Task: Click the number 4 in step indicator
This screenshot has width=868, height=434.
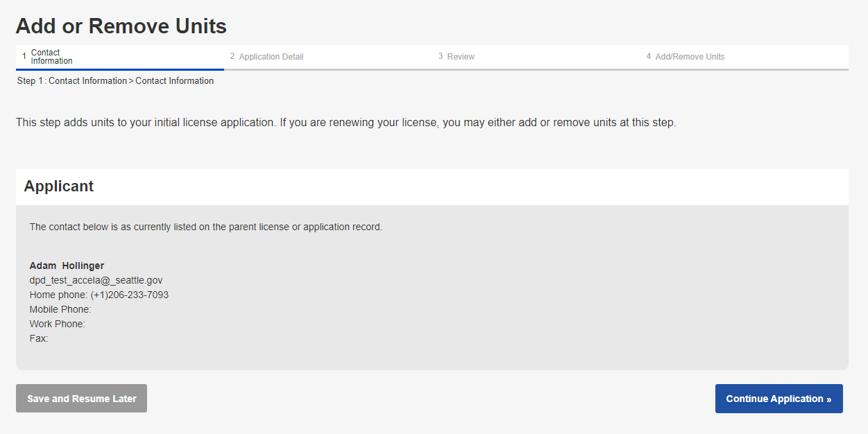Action: coord(649,56)
